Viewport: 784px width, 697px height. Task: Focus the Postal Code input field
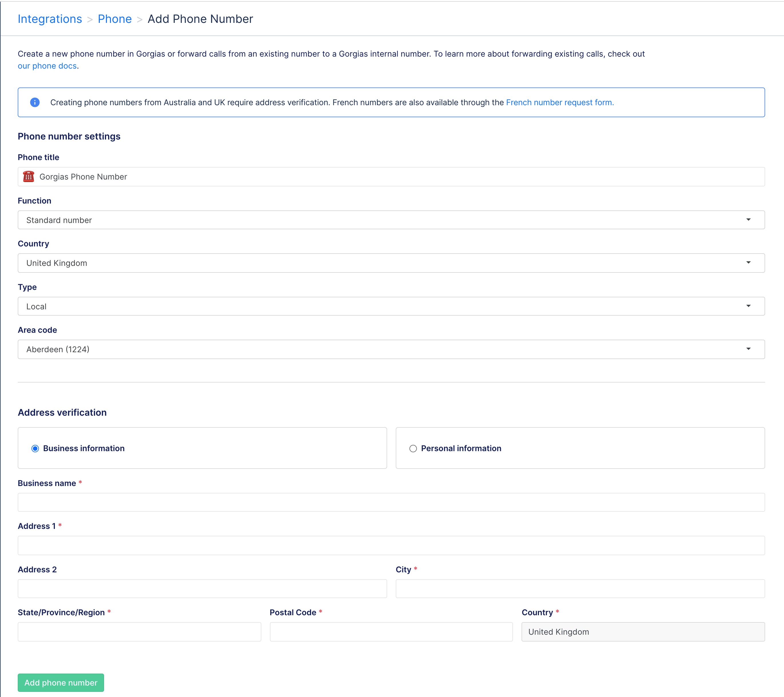click(x=391, y=632)
